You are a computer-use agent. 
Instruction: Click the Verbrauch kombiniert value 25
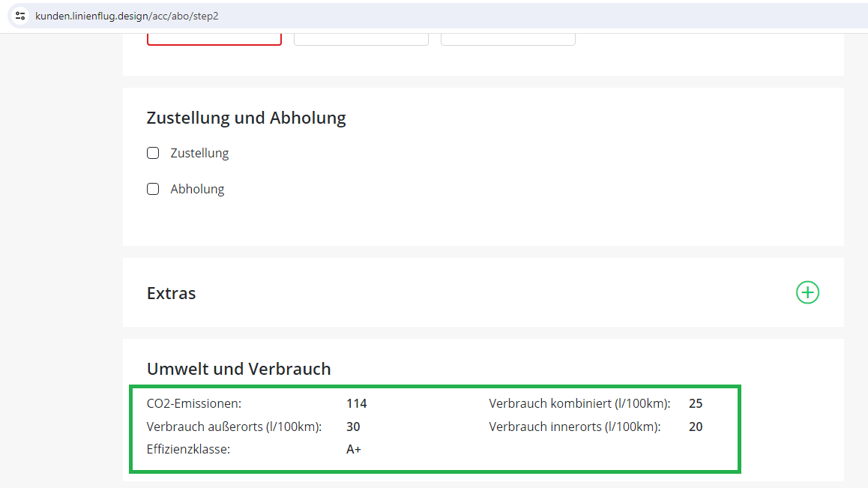695,403
